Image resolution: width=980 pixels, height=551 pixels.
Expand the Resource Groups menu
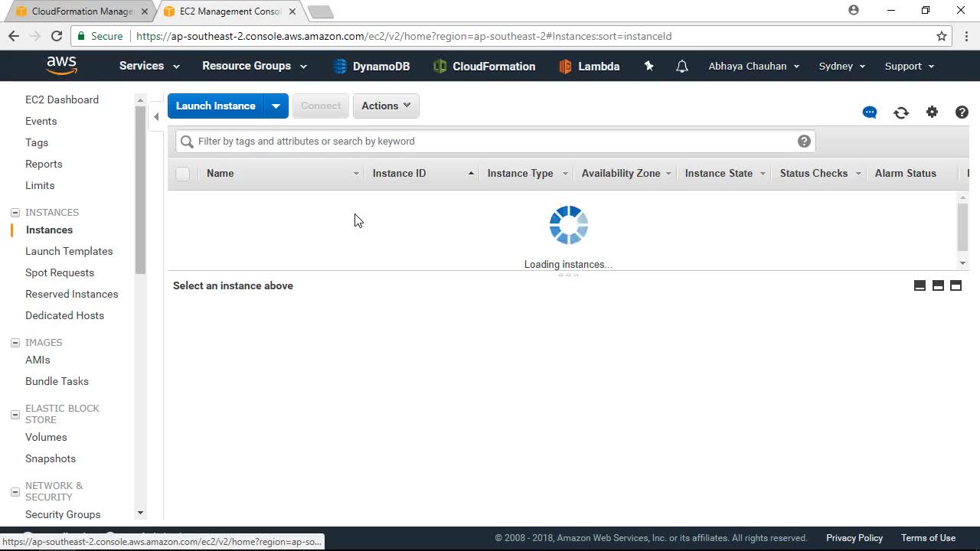(x=254, y=66)
